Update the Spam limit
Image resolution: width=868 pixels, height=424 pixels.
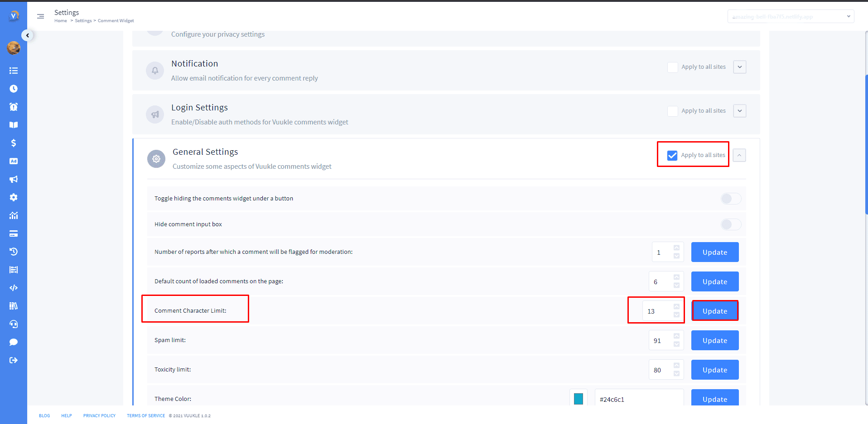715,340
